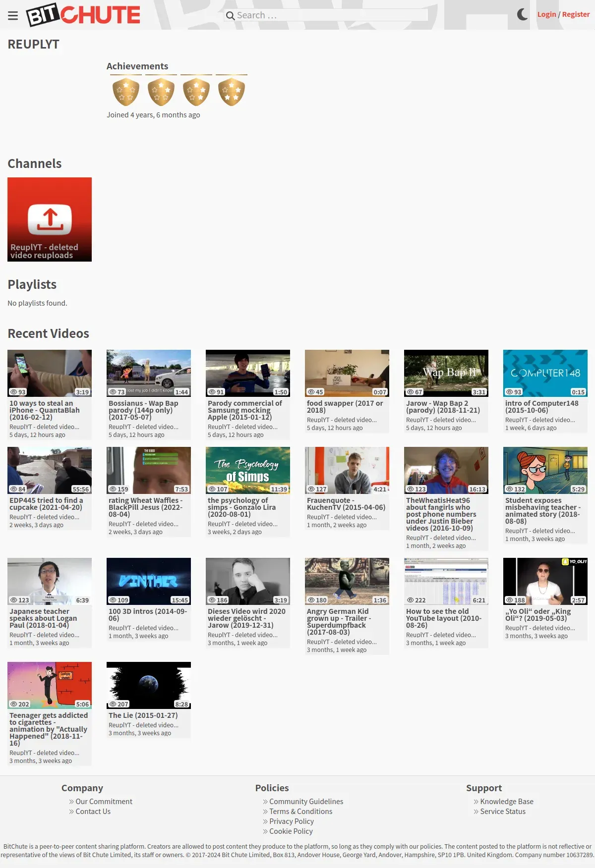Open Yo Oli oder King Oli thumbnail
Screen dimensions: 595x868
(x=545, y=581)
